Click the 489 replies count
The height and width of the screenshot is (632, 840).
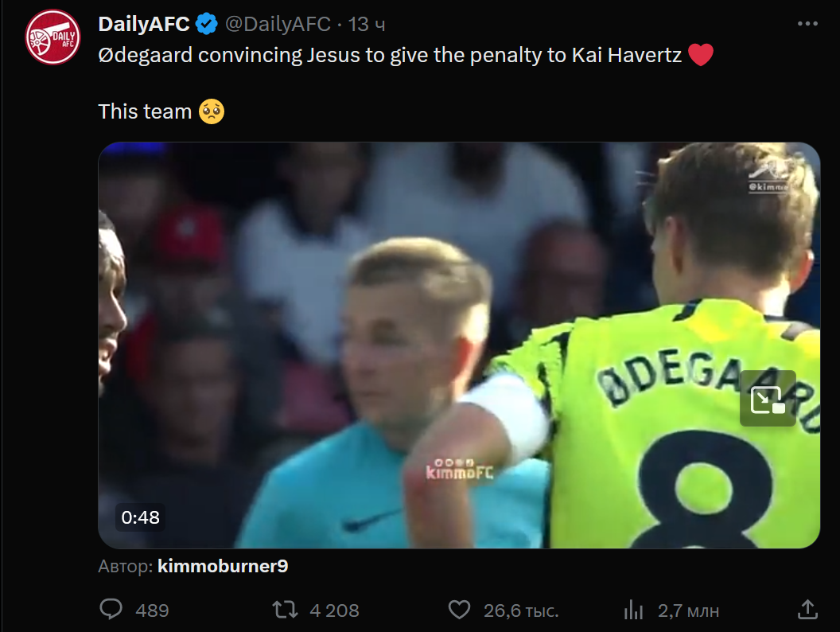(x=152, y=611)
